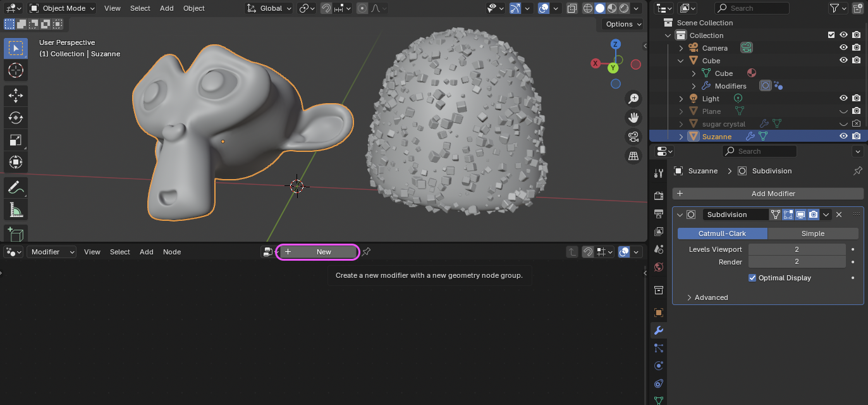This screenshot has height=405, width=868.
Task: Toggle camera view in the viewport
Action: coord(633,137)
